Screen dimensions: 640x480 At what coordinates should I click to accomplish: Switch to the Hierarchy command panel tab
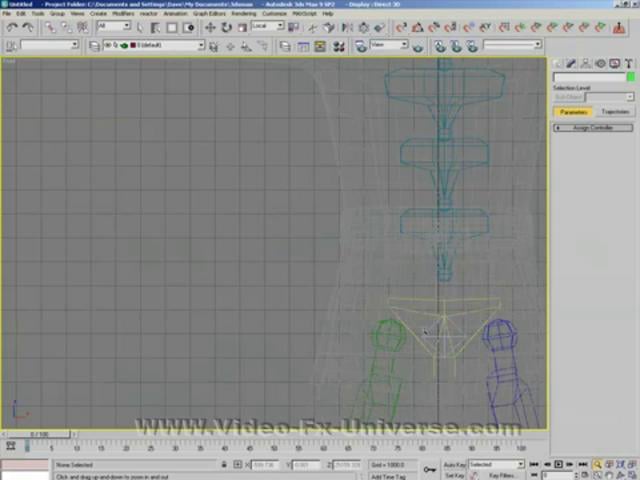click(586, 63)
